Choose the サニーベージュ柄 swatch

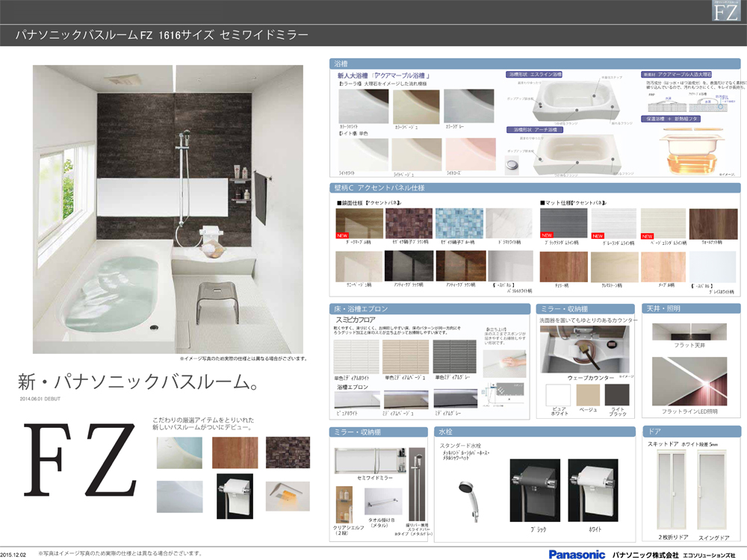click(x=359, y=267)
